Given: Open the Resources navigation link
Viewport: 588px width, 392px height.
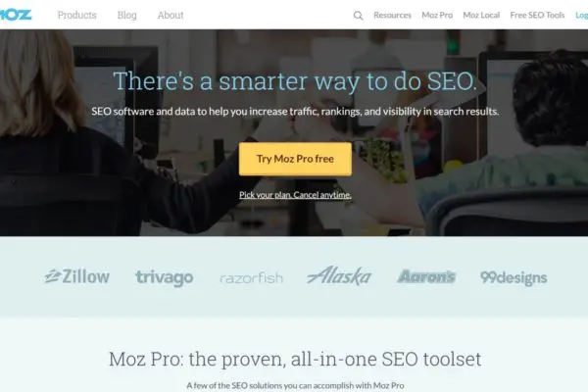Looking at the screenshot, I should pyautogui.click(x=392, y=15).
